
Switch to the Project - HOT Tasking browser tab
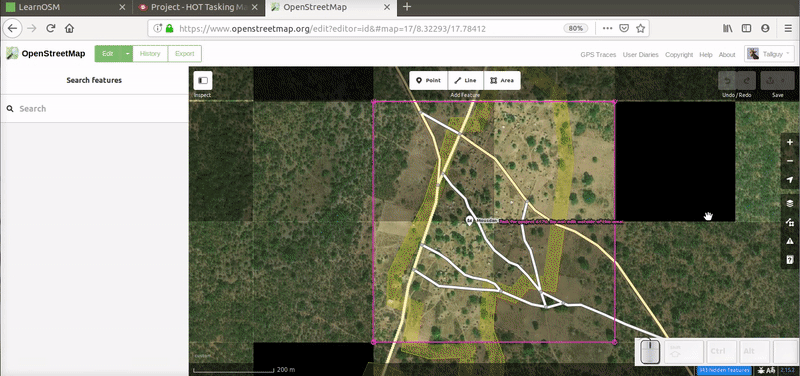pos(199,7)
